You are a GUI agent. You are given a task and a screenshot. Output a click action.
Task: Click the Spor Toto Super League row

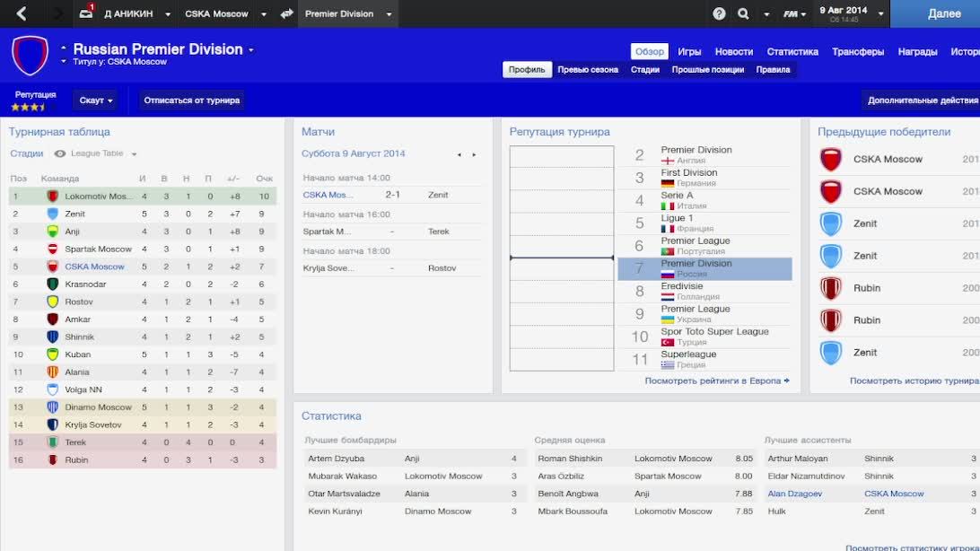pyautogui.click(x=705, y=337)
